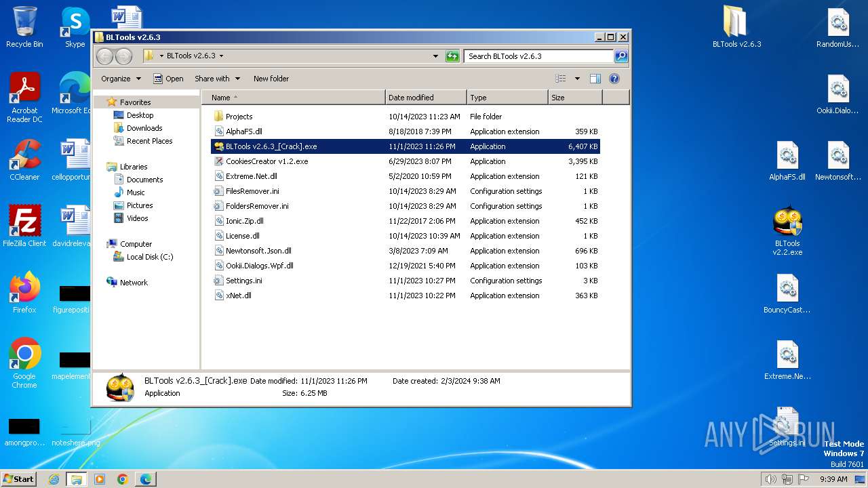Open Explorer help question mark
Screen dimensions: 868x488
click(x=614, y=79)
